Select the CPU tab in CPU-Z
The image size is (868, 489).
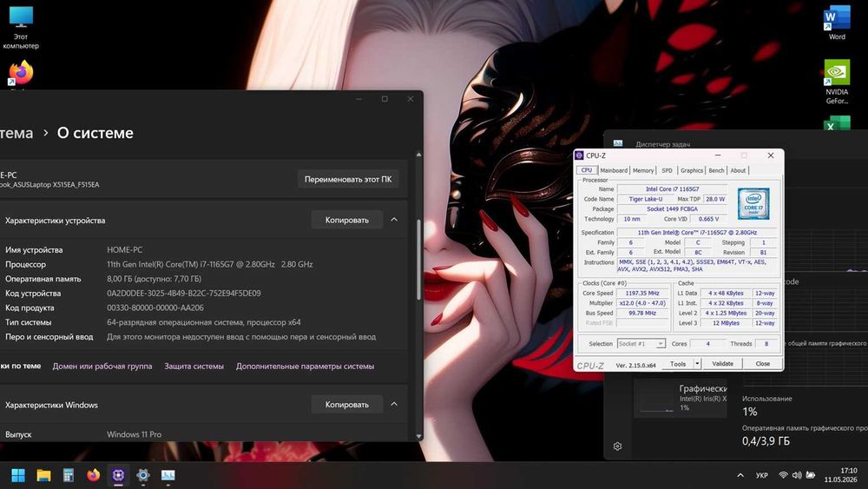tap(587, 170)
